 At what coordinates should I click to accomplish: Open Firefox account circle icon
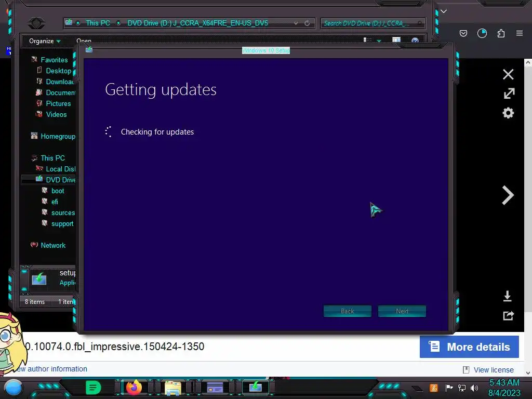pyautogui.click(x=482, y=33)
